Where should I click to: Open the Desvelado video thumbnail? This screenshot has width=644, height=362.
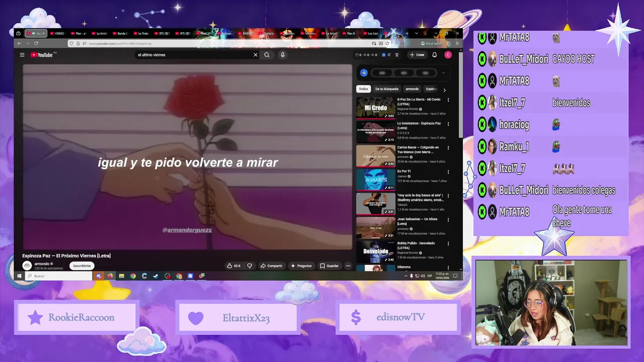click(x=376, y=251)
